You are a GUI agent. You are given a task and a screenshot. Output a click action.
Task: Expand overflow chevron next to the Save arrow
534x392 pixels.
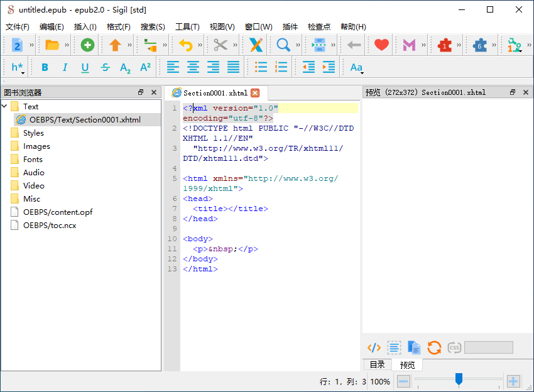(130, 45)
